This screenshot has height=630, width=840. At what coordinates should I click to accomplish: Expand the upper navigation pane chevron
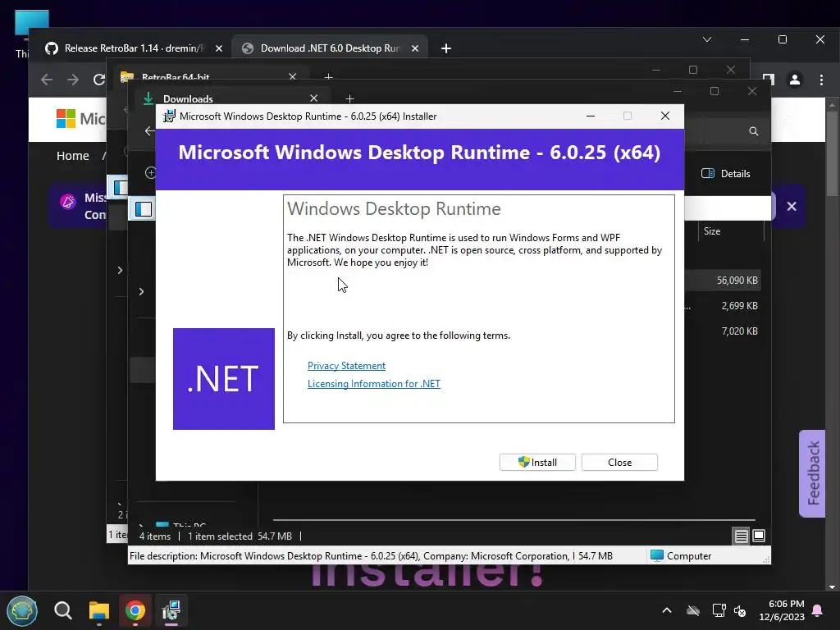click(x=120, y=270)
